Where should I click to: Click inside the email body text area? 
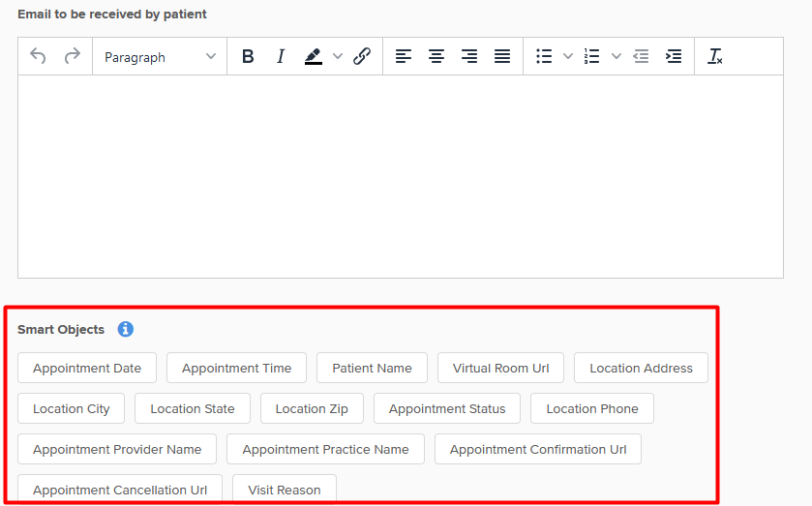click(x=401, y=176)
